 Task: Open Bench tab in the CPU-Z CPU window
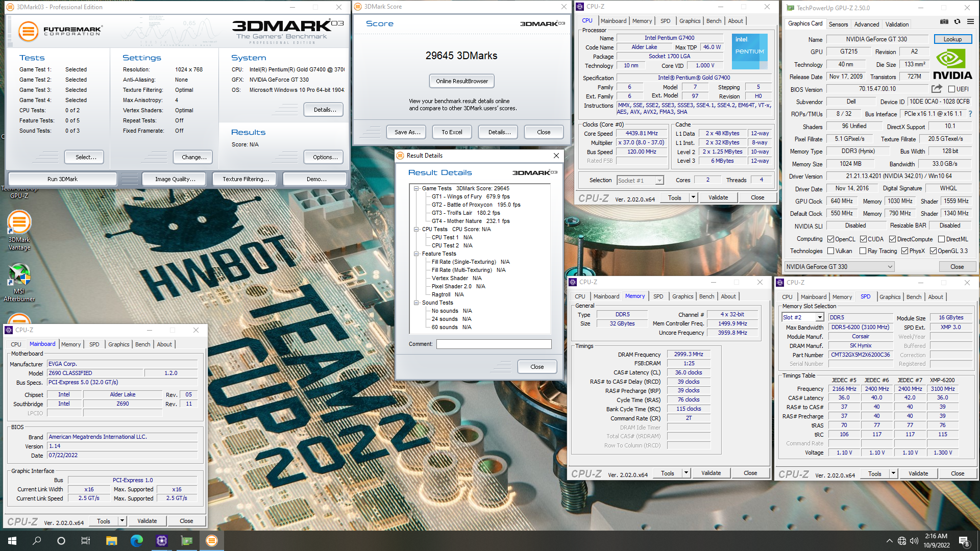(x=714, y=21)
